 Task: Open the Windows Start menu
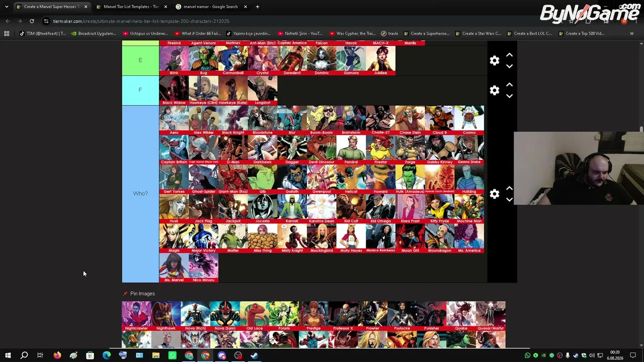coord(8,355)
